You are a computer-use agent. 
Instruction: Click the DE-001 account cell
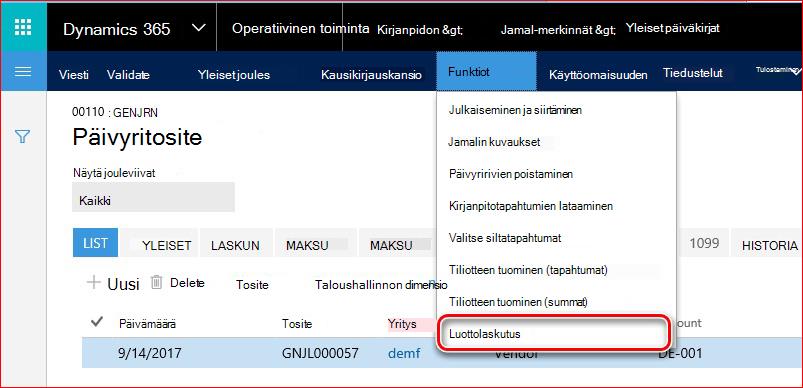coord(680,353)
